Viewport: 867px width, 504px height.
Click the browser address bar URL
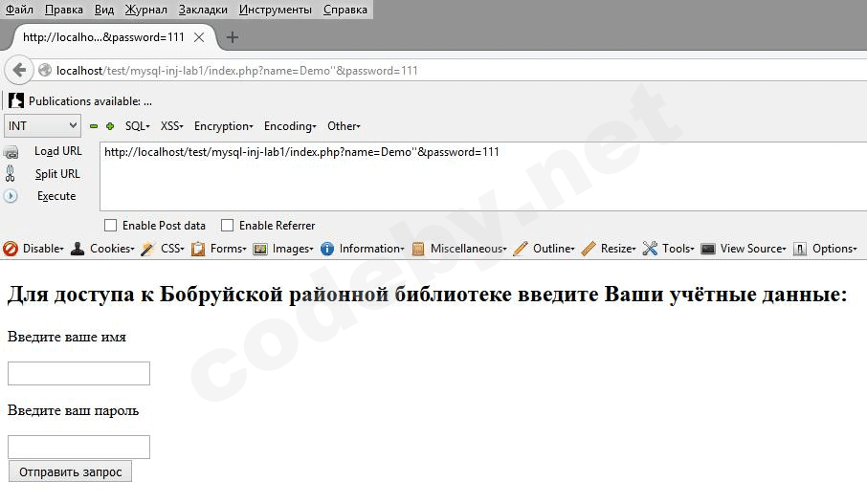(x=236, y=71)
